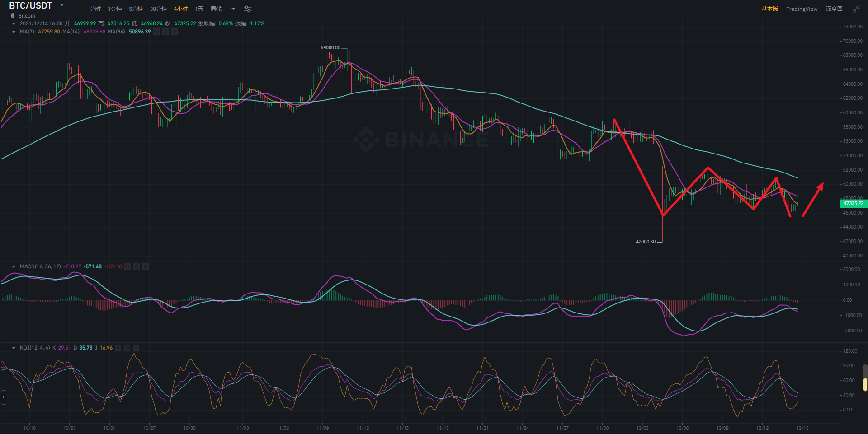The height and width of the screenshot is (434, 868).
Task: Click the collapse fullscreen arrows icon
Action: tap(856, 9)
